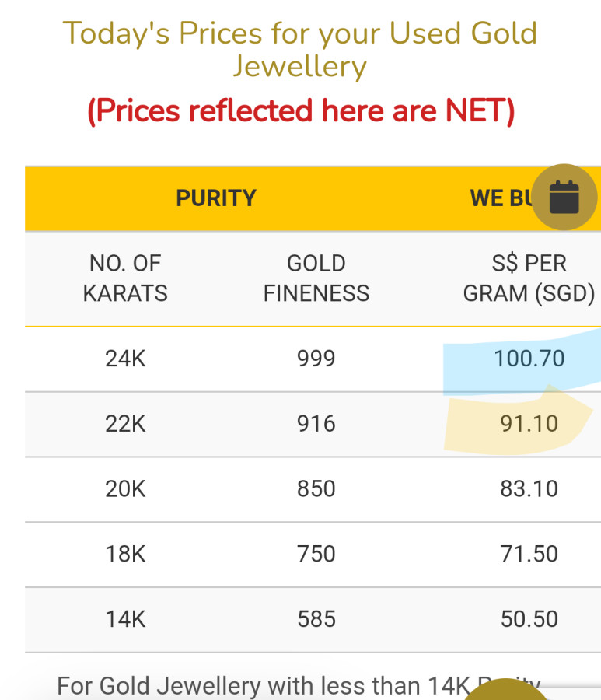Screen dimensions: 601x700
Task: Click the red "Prices reflected here are NET" notice
Action: (300, 111)
